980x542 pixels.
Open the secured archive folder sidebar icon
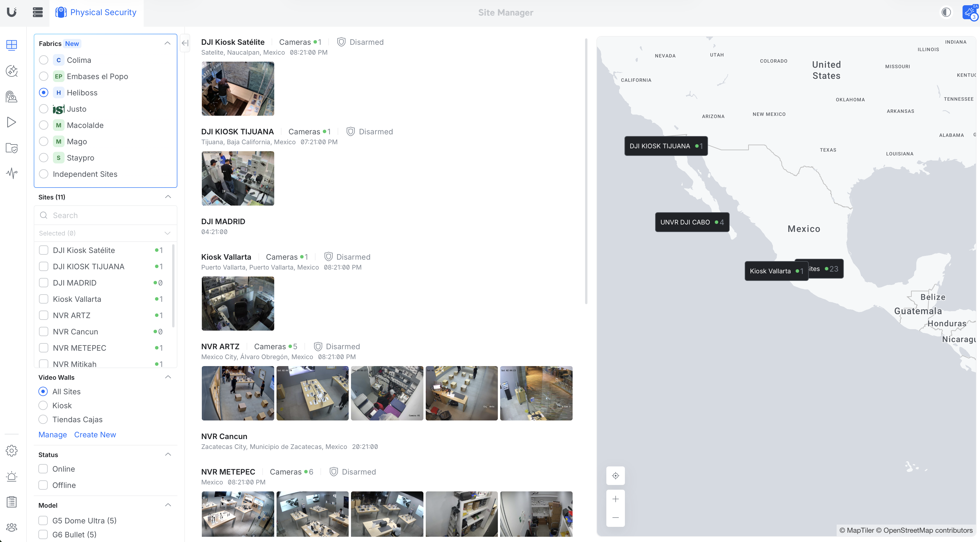click(12, 148)
